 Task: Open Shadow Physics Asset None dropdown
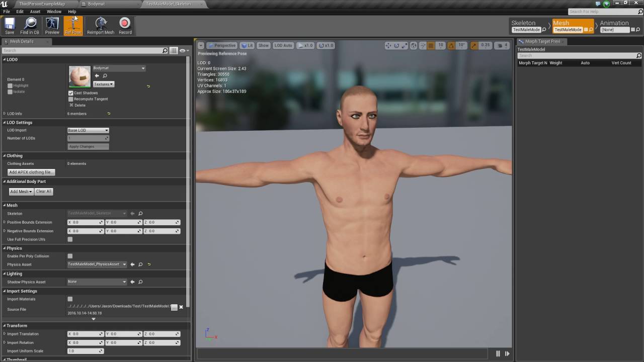(97, 282)
